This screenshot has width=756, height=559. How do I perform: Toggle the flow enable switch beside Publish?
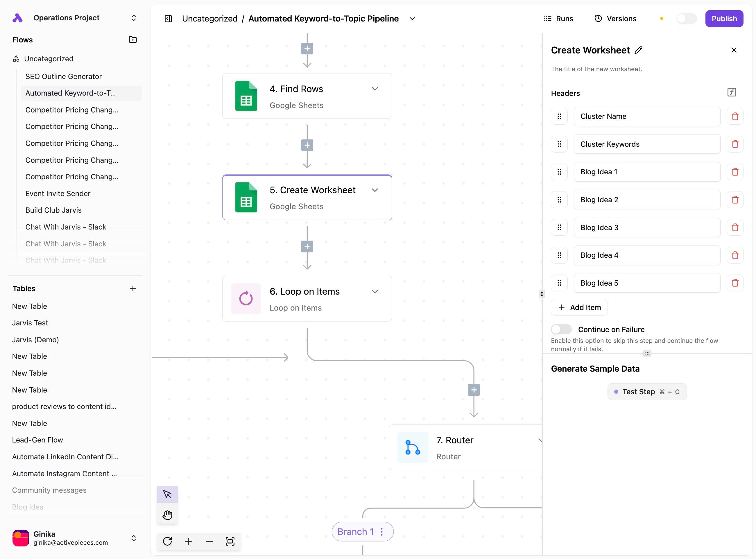click(686, 19)
